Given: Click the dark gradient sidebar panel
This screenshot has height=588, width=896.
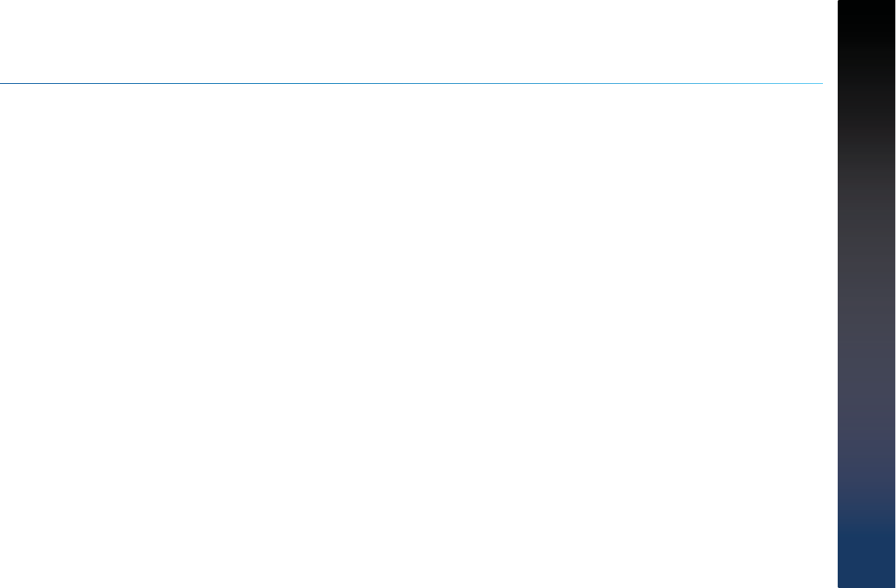Looking at the screenshot, I should click(x=866, y=294).
